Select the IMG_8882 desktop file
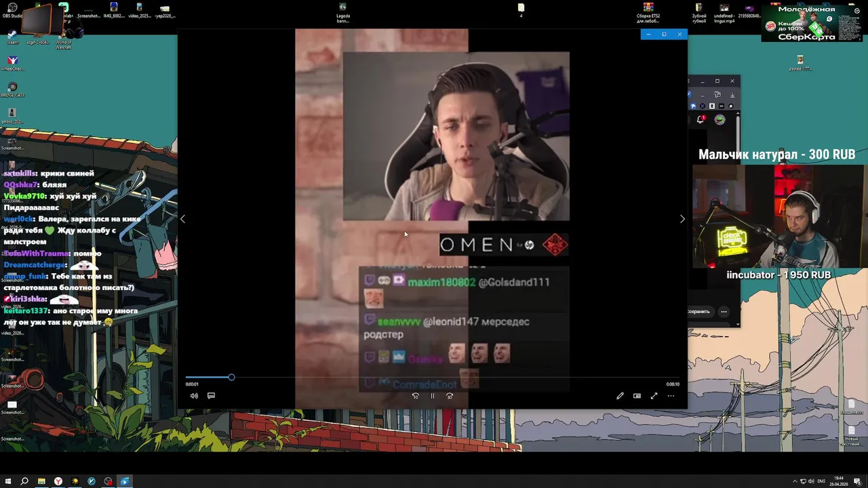 pos(113,10)
